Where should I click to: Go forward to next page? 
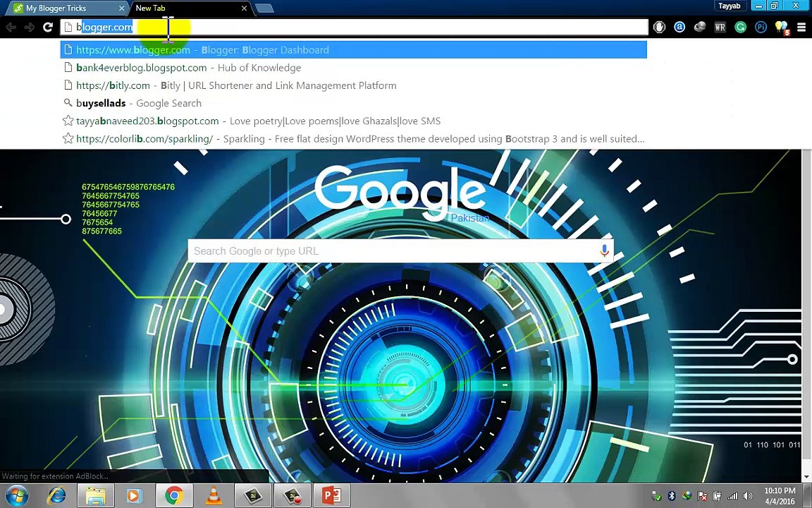29,27
